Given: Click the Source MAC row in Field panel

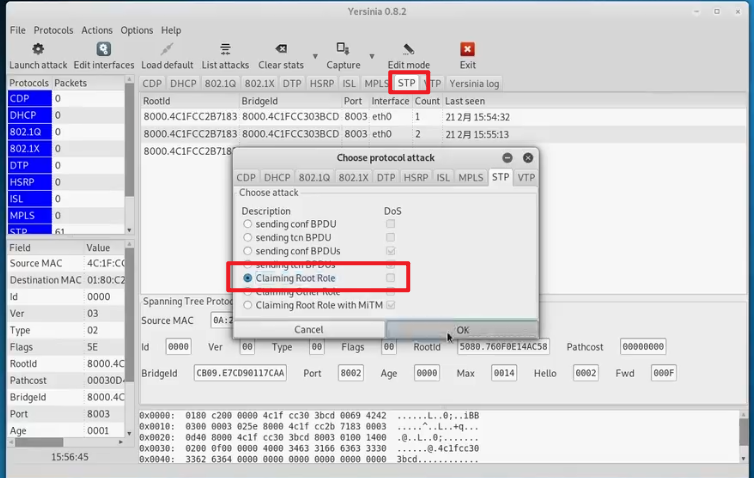Looking at the screenshot, I should [66, 264].
